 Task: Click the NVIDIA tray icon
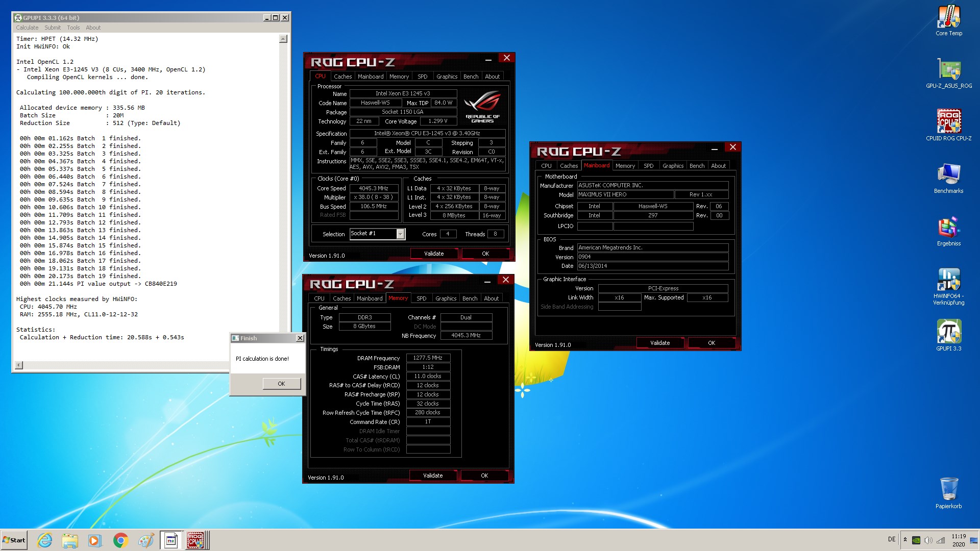point(916,540)
